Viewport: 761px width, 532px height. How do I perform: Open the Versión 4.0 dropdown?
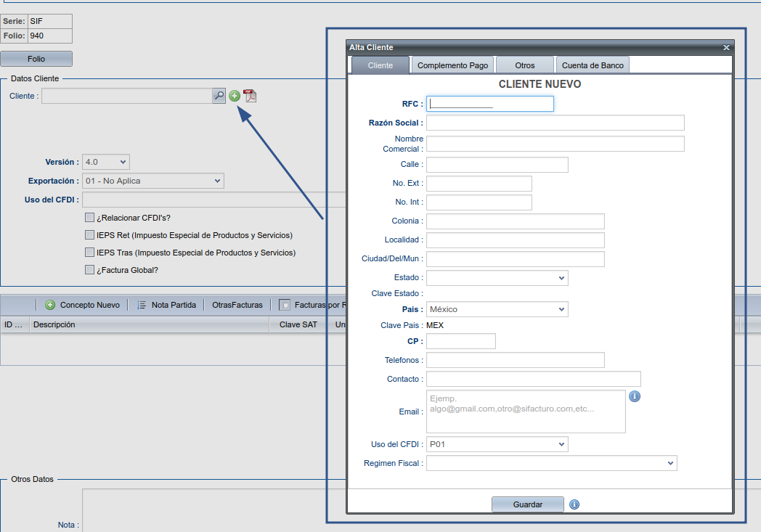106,162
